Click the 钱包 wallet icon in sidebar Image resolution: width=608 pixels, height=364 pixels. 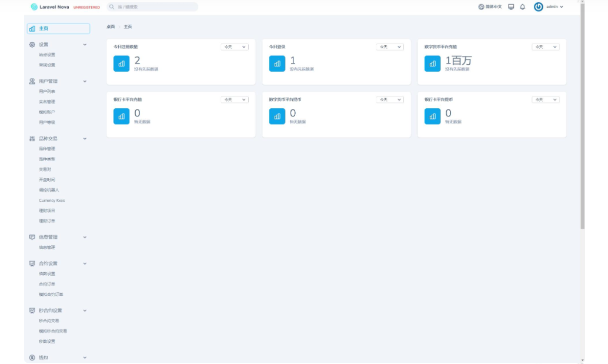[x=32, y=358]
